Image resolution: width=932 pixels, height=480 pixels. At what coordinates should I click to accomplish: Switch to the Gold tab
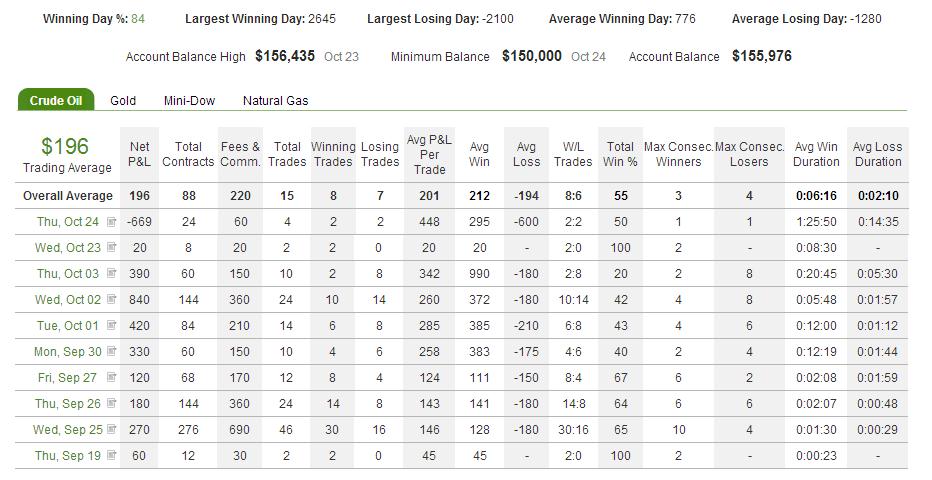(x=123, y=101)
